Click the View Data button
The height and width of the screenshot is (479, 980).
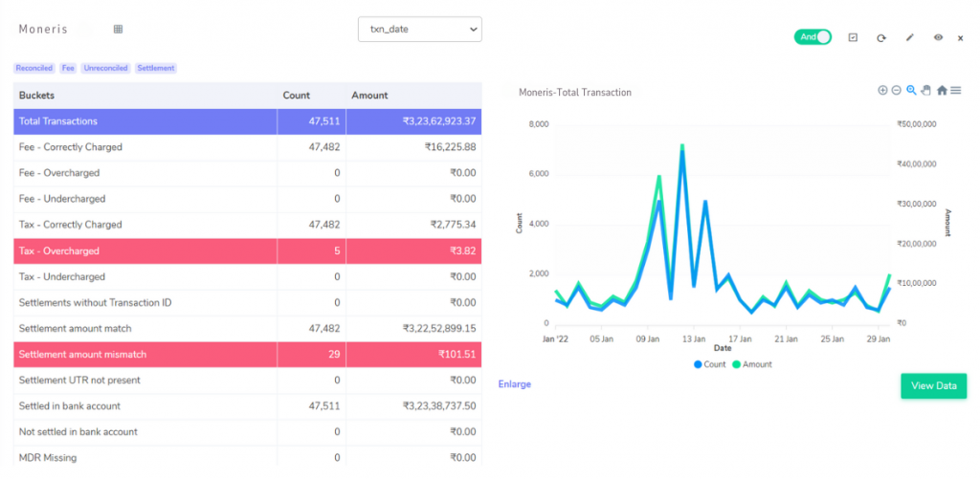coord(933,385)
